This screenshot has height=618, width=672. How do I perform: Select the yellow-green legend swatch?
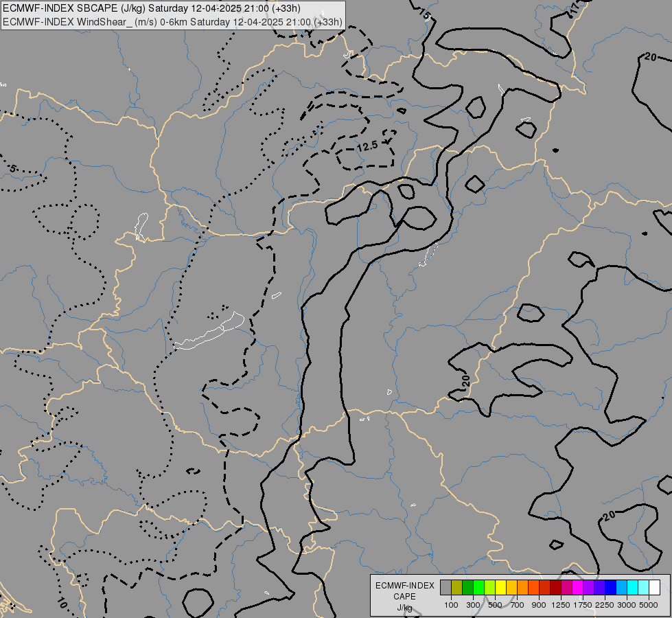(x=490, y=587)
